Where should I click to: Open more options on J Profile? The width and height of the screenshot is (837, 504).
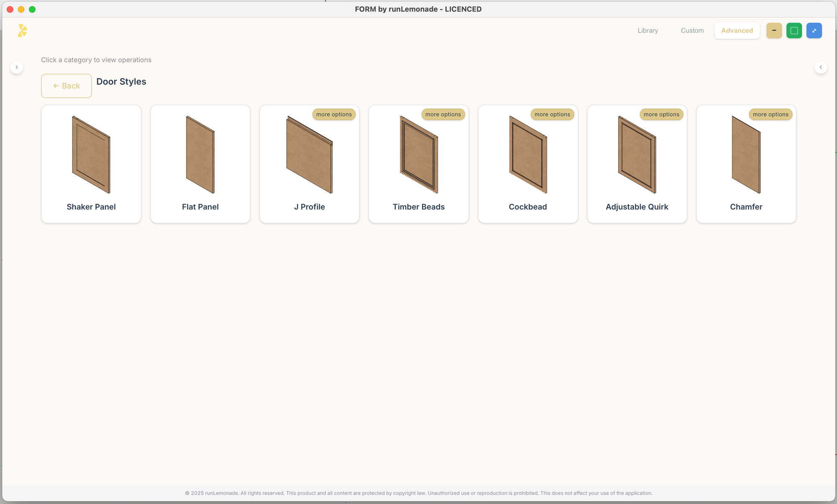coord(334,114)
